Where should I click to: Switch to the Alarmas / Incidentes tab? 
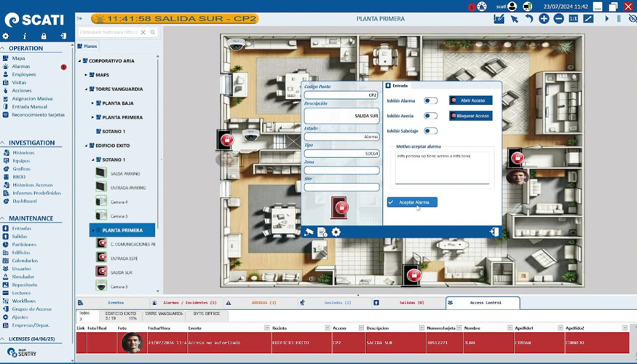(x=189, y=302)
